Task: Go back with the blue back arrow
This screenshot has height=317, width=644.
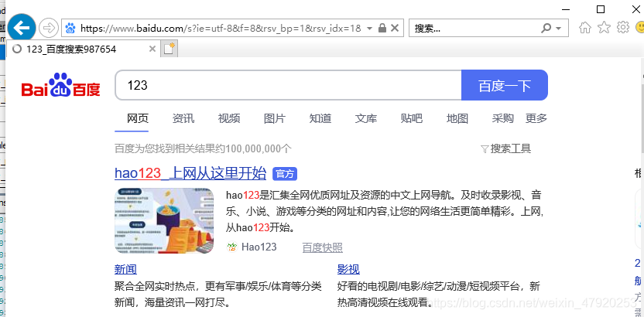Action: (22, 28)
